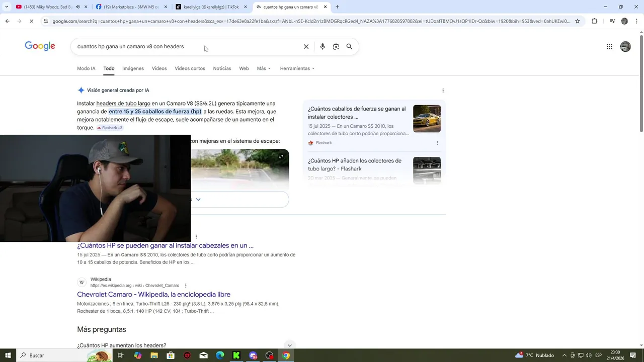
Task: Go back to the previous page
Action: click(x=7, y=21)
